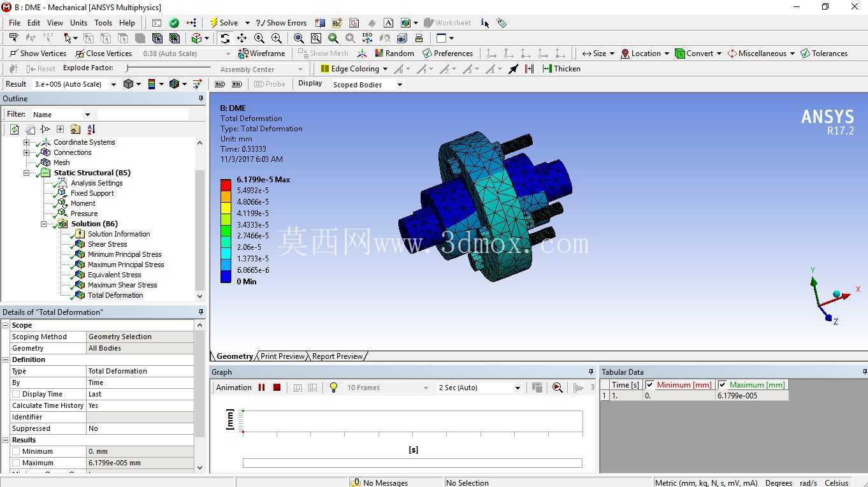Collapse the Results section in Details
This screenshot has height=487, width=868.
click(6, 440)
